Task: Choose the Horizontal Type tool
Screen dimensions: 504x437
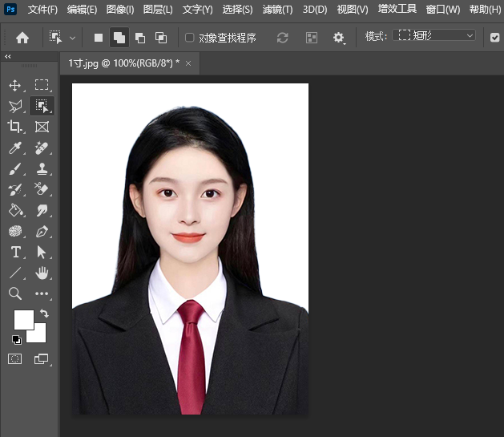Action: pyautogui.click(x=15, y=252)
